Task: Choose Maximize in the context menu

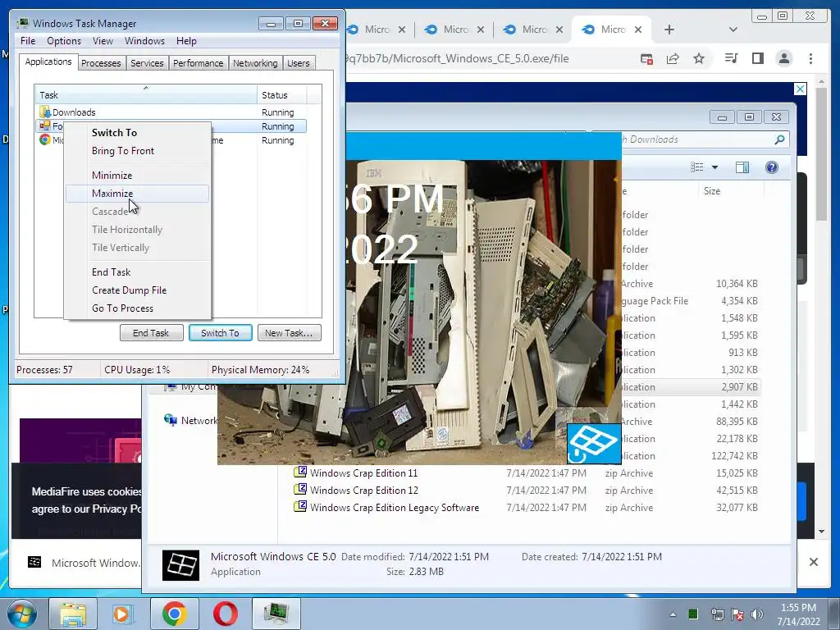Action: (x=137, y=194)
